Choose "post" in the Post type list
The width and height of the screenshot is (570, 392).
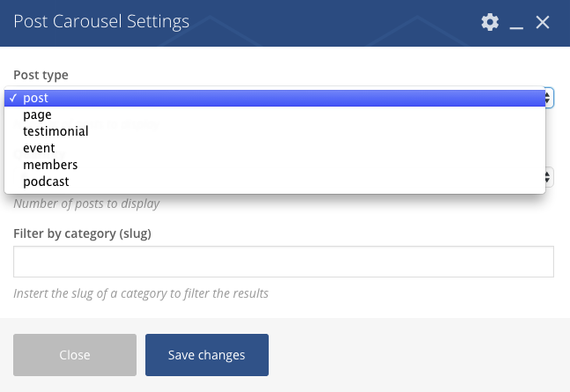pos(36,98)
